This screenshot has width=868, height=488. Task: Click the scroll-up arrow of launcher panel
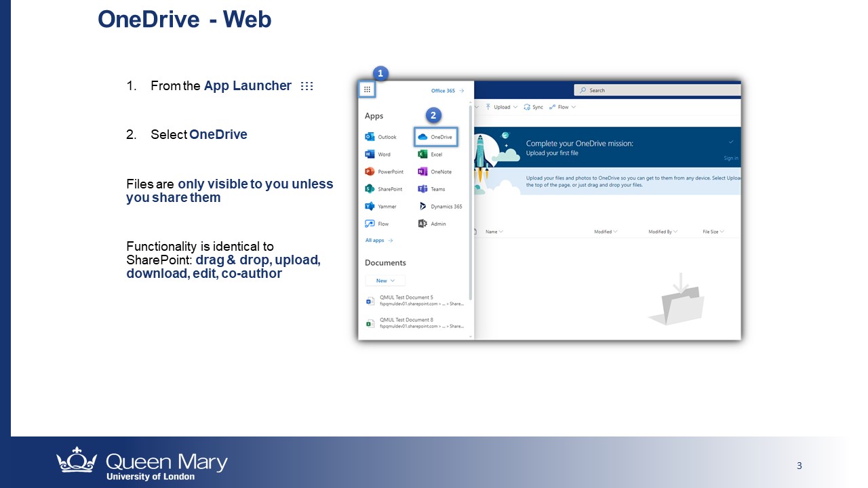[471, 102]
